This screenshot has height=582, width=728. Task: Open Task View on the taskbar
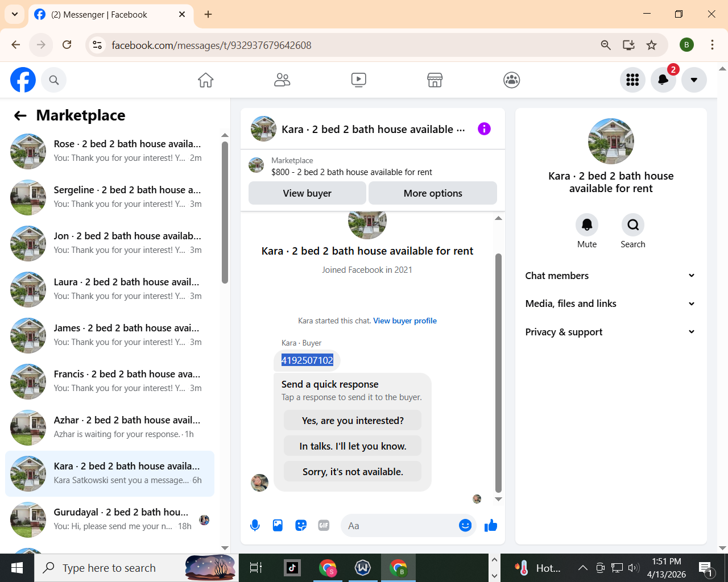[256, 568]
